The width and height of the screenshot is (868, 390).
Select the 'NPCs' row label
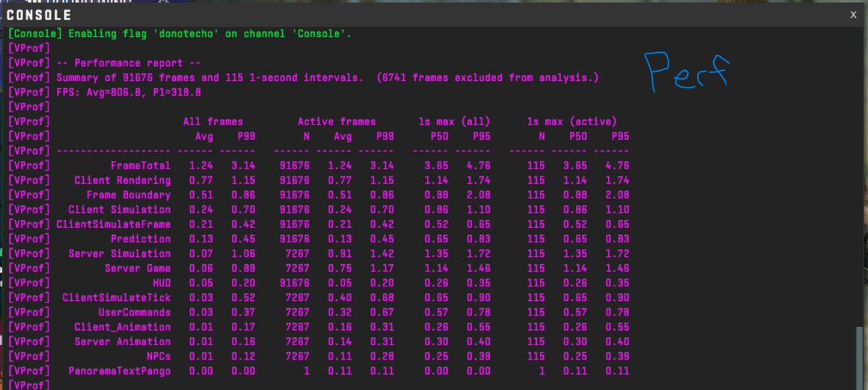pos(158,356)
